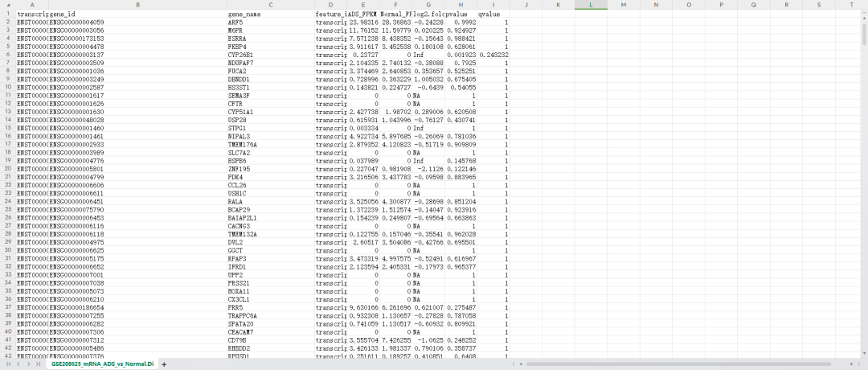
Task: Click ADS_FPKM value 9.630166
Action: tap(363, 306)
